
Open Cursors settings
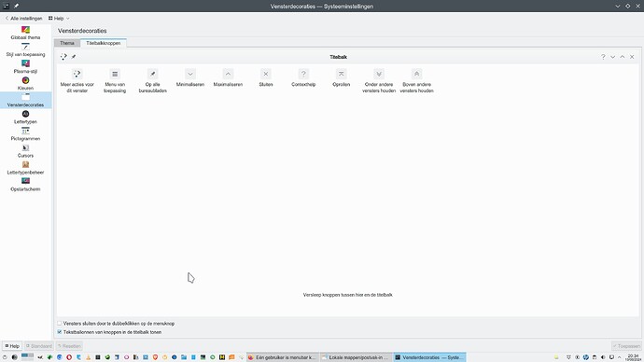(25, 150)
